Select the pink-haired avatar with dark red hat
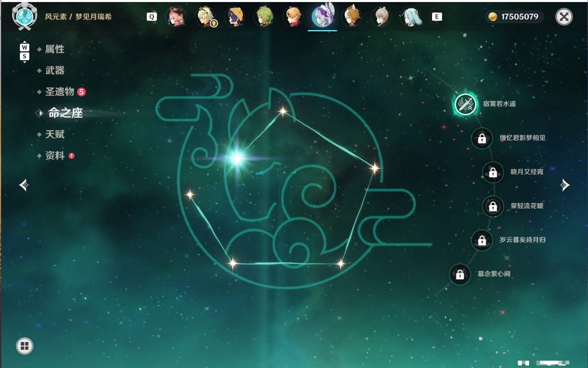This screenshot has width=588, height=368. [177, 17]
